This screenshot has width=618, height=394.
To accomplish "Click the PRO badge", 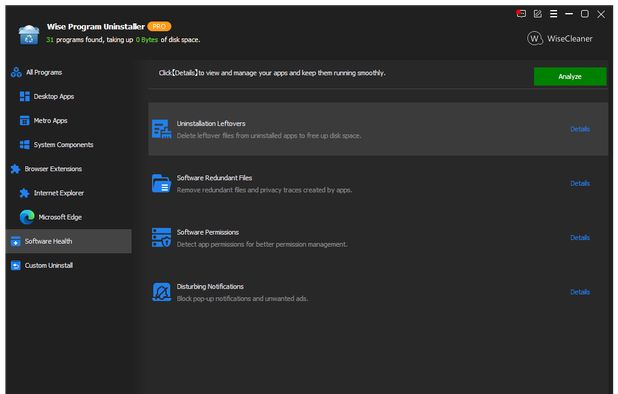I will [159, 26].
